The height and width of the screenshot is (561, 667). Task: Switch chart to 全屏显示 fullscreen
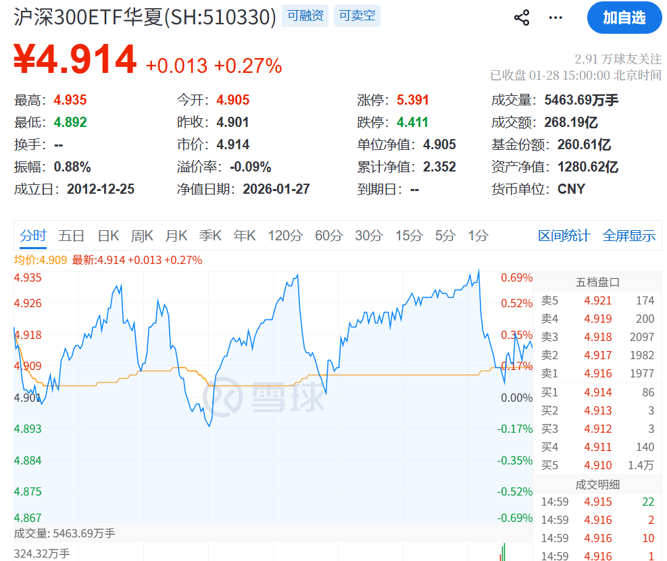[x=629, y=236]
